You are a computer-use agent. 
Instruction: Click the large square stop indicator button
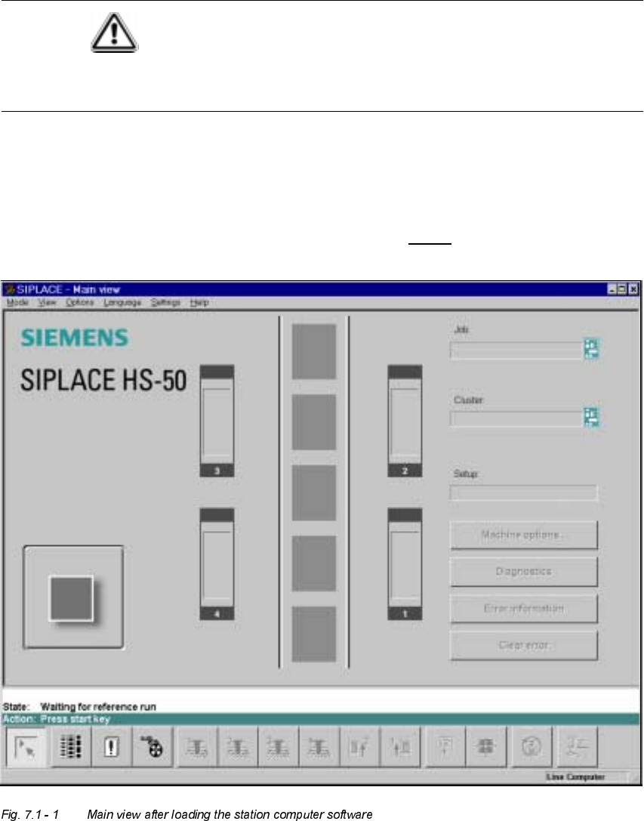(x=72, y=597)
